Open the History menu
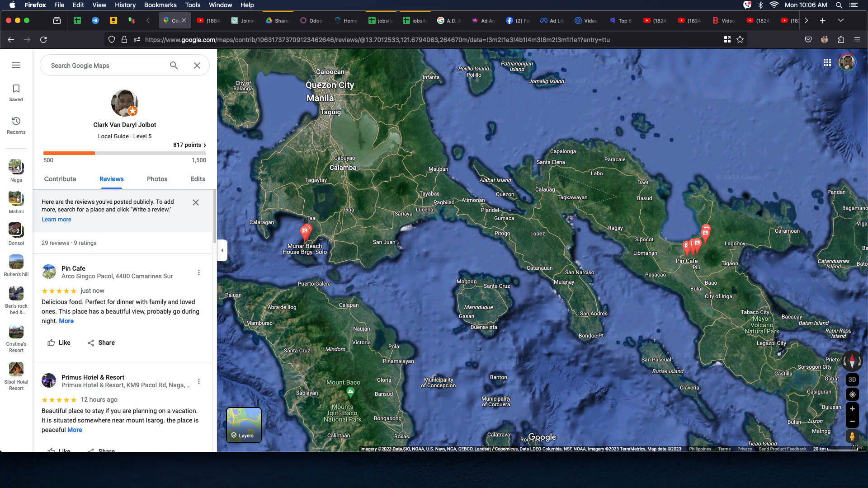The width and height of the screenshot is (868, 488). click(x=125, y=5)
